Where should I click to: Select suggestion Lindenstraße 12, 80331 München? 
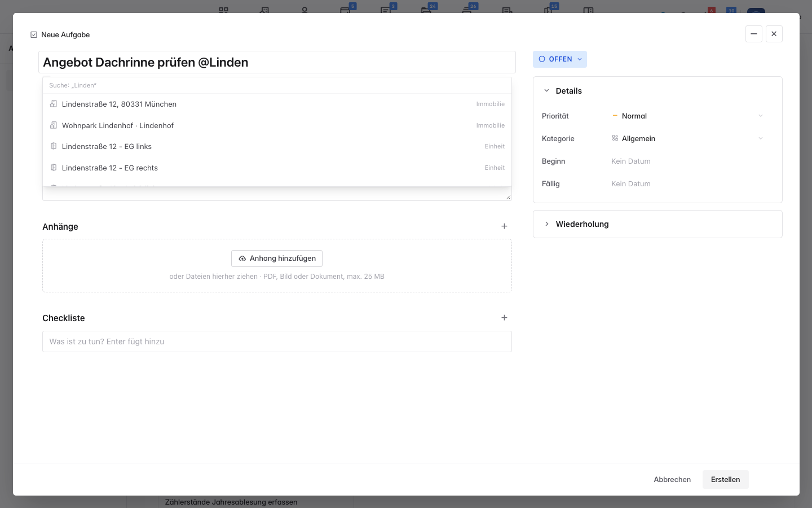277,104
